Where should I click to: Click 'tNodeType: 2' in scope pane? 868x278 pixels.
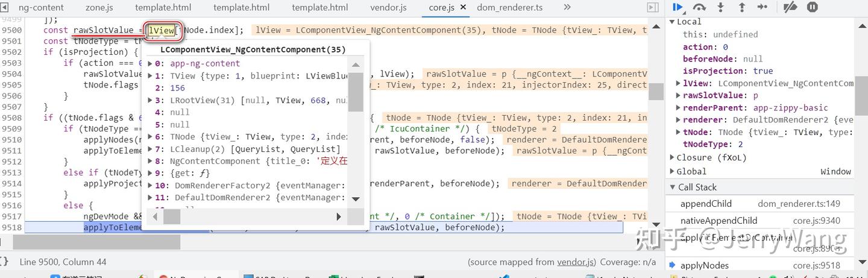(x=713, y=145)
